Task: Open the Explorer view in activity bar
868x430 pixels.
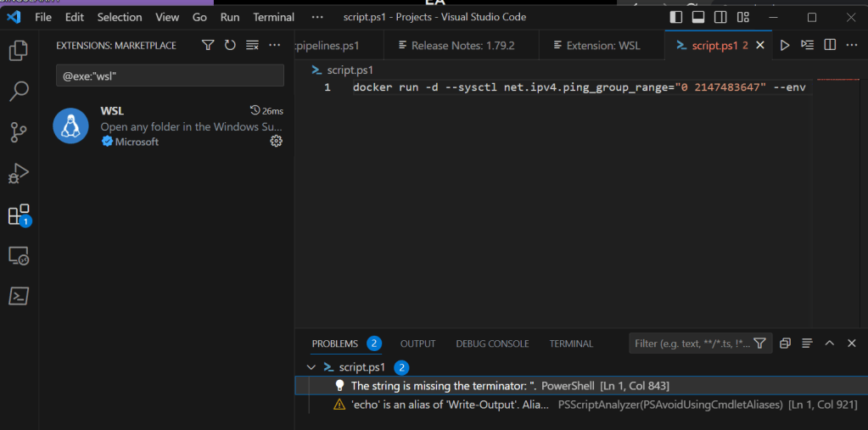Action: click(x=19, y=50)
